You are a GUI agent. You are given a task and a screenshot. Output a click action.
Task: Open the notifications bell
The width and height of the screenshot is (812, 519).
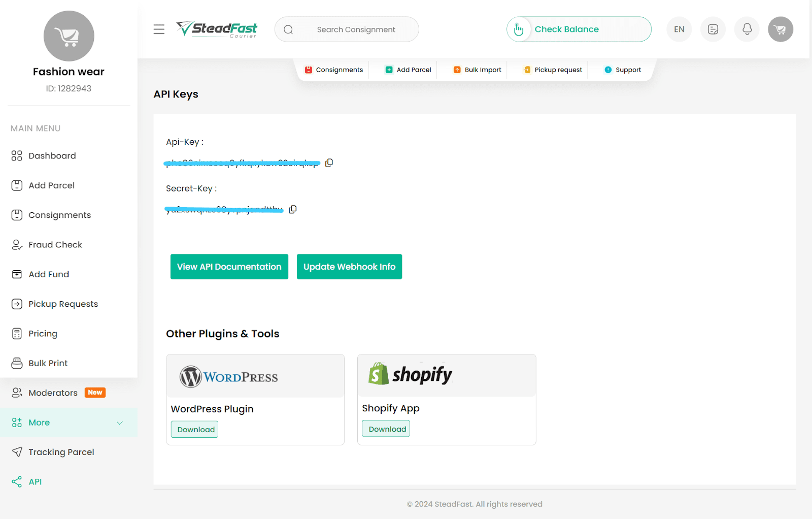tap(747, 29)
